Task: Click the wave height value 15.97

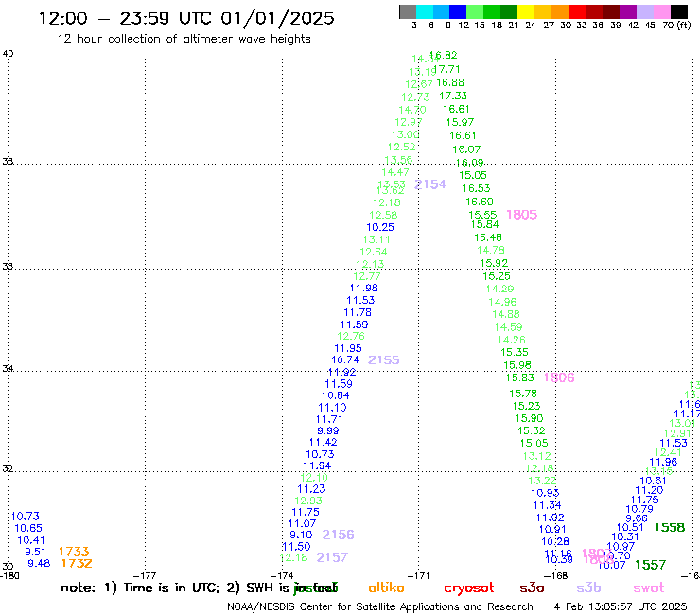Action: (x=461, y=122)
